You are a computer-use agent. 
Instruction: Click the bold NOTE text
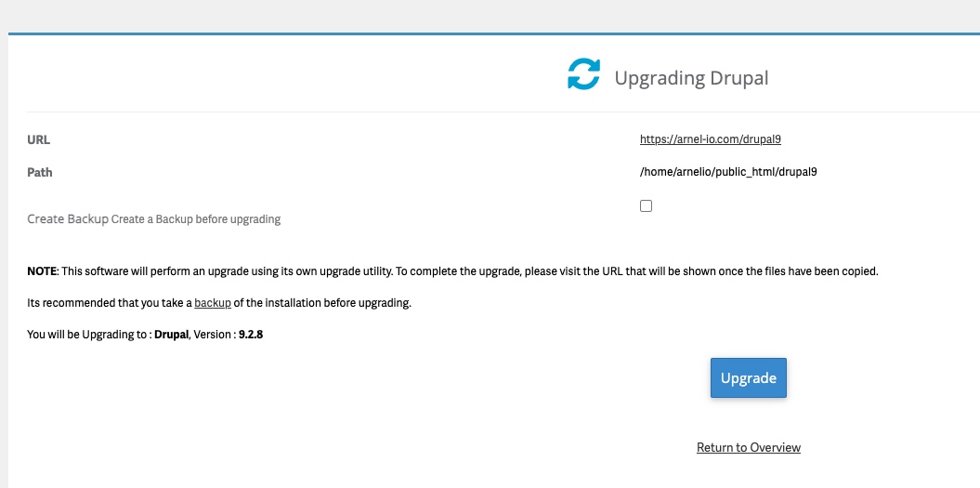coord(42,271)
